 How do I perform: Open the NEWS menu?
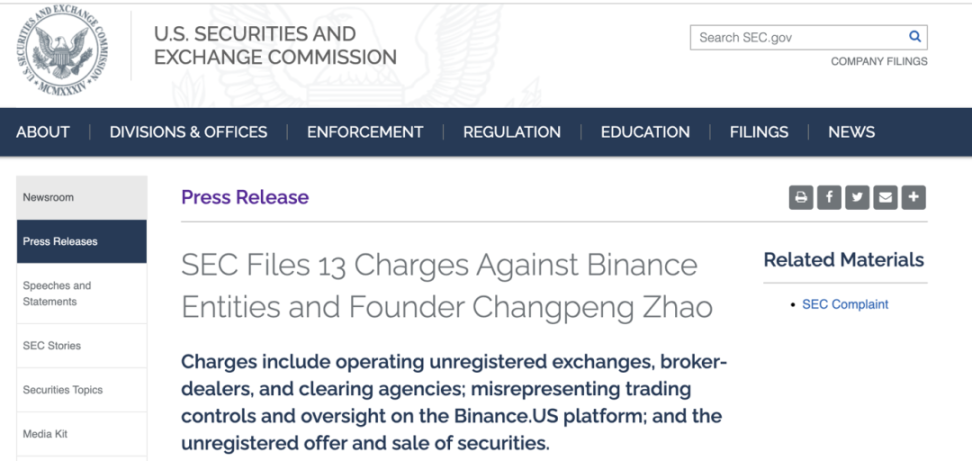point(852,132)
